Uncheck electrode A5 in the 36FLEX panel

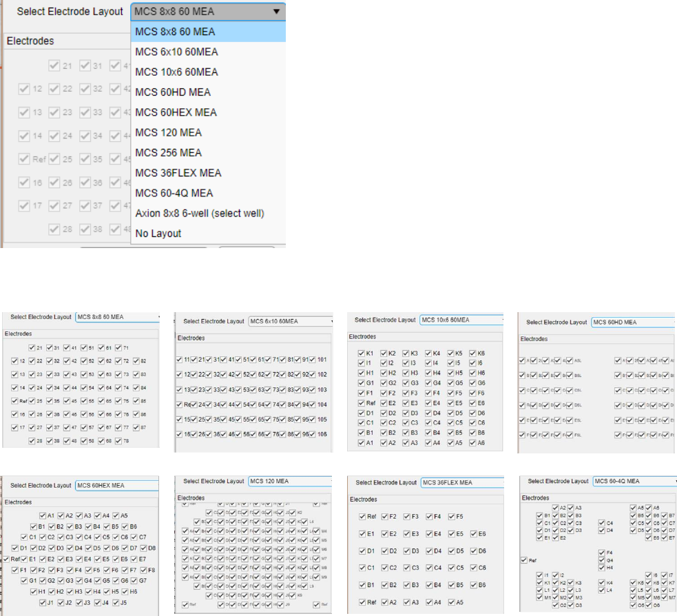coord(452,602)
